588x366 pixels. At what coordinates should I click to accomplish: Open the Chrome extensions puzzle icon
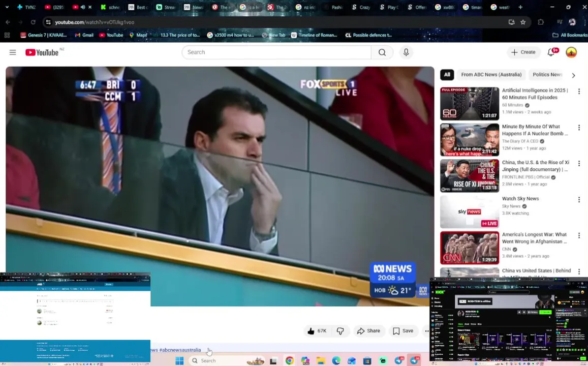click(x=541, y=22)
